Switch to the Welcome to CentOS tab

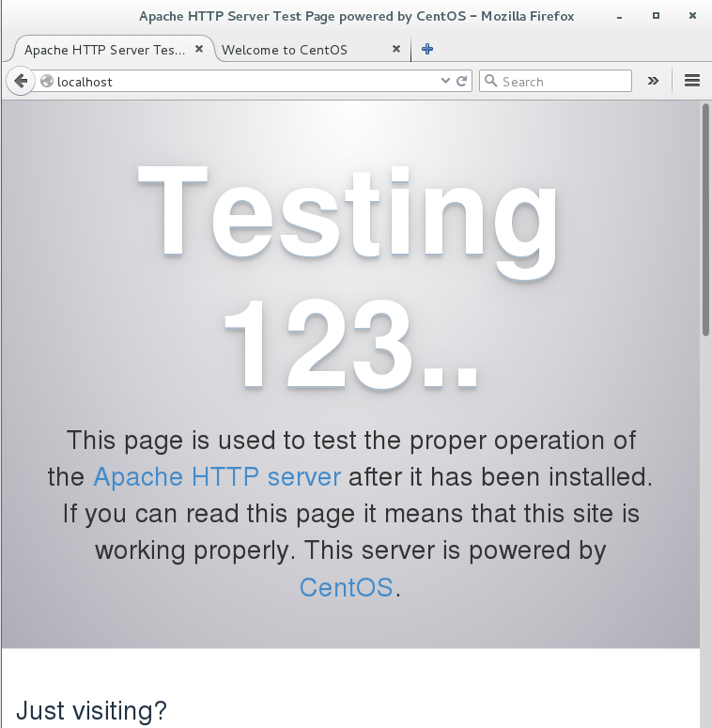311,50
